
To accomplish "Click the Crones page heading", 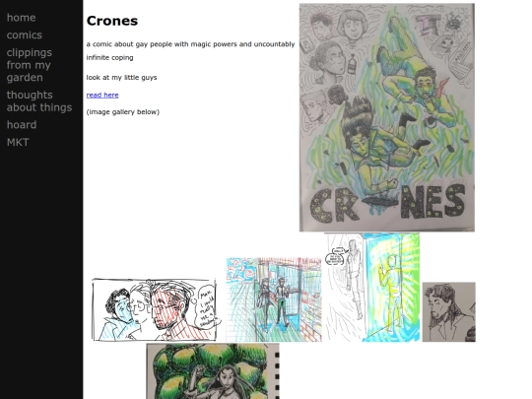I will coord(112,21).
